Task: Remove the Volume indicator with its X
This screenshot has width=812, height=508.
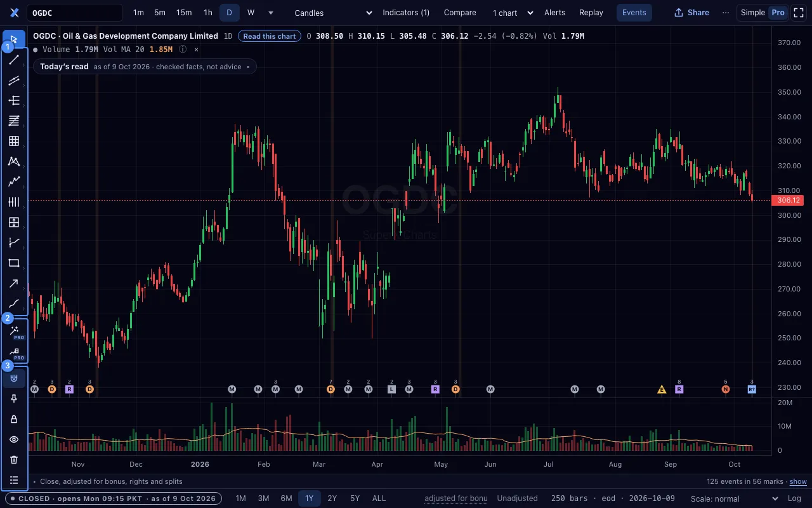Action: [x=196, y=50]
